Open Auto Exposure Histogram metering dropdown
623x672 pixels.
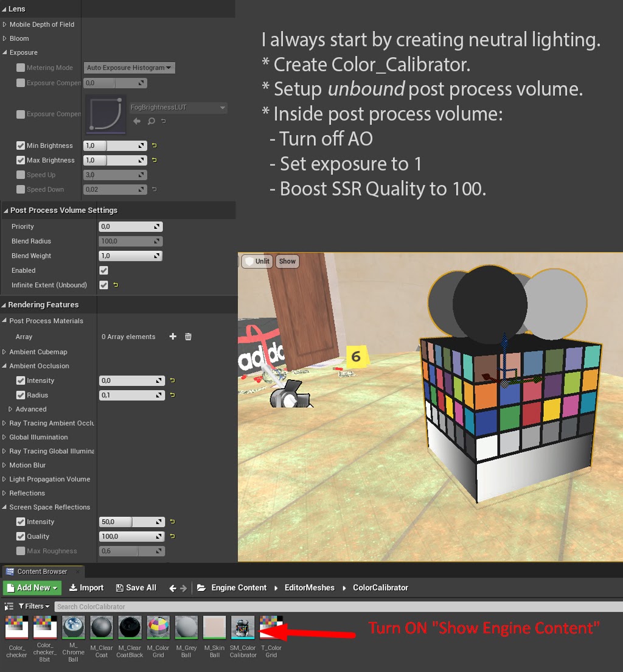tap(129, 68)
